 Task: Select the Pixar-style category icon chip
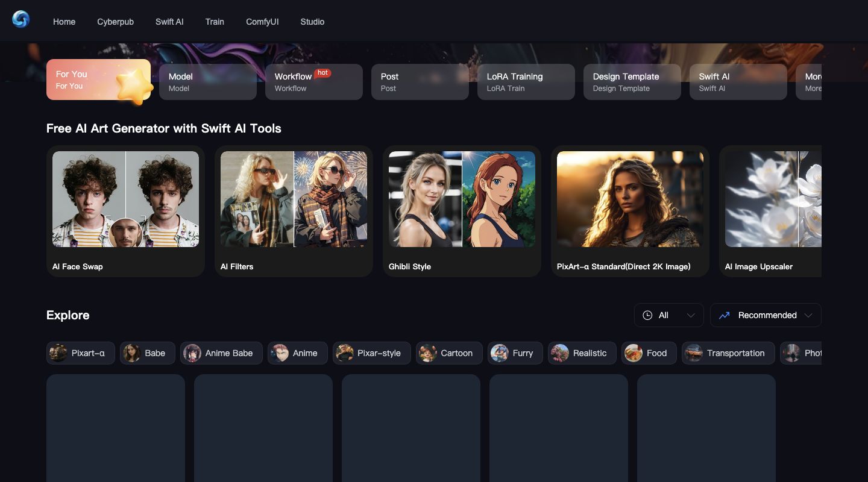pyautogui.click(x=345, y=353)
